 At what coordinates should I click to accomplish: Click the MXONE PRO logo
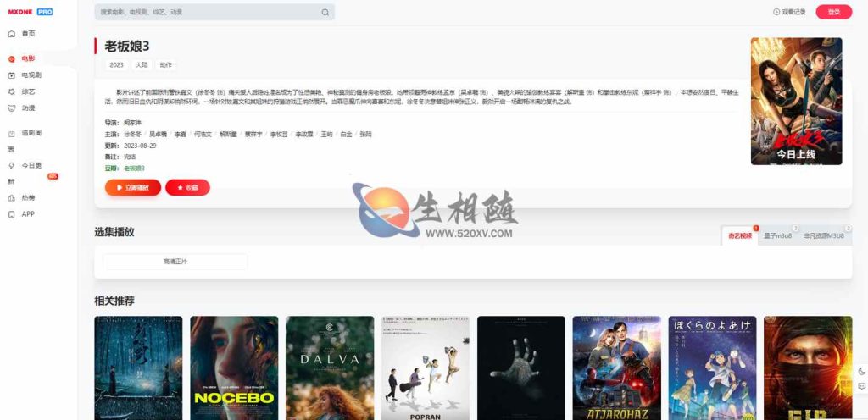tap(31, 12)
